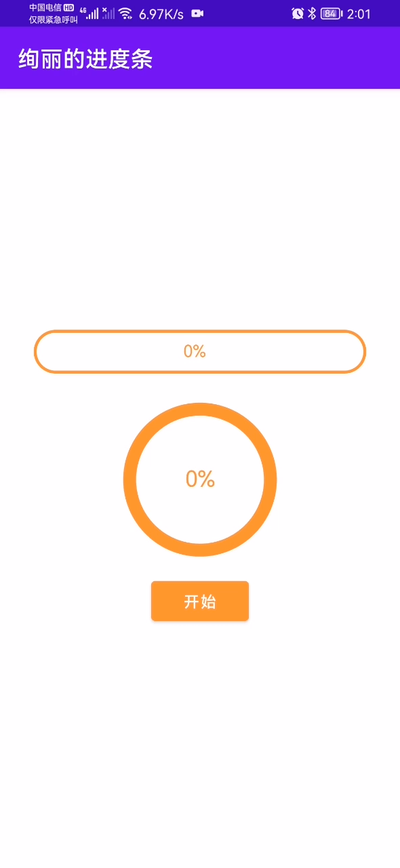
Task: Tap the screen recording camera icon
Action: [x=197, y=14]
